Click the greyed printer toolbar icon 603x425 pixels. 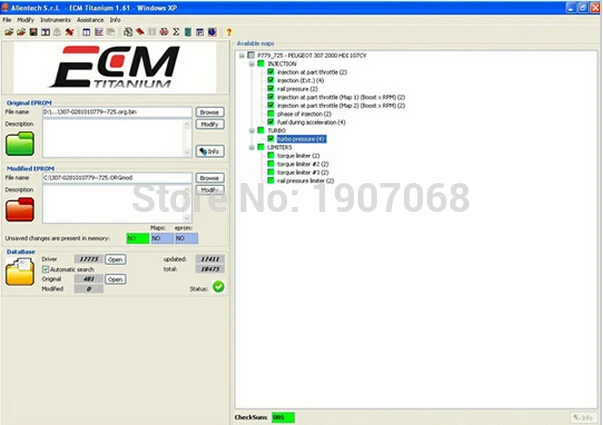tap(111, 32)
